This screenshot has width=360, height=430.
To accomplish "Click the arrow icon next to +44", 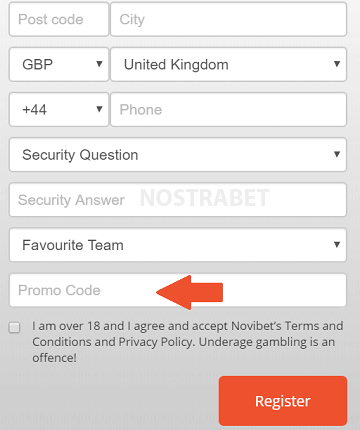I will (x=99, y=109).
